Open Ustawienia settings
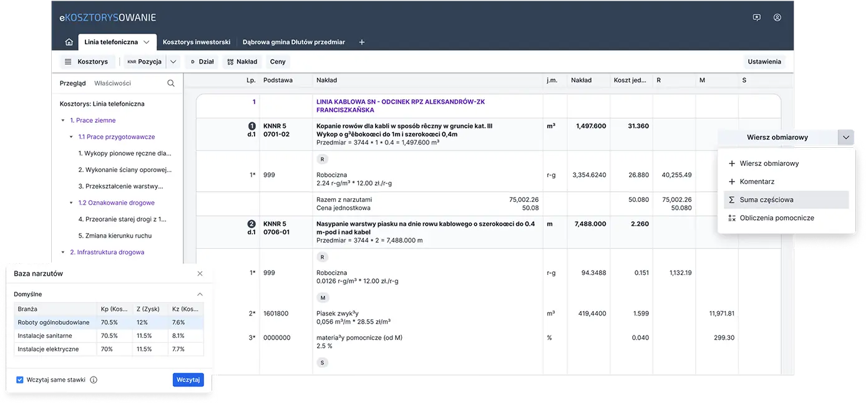 pos(764,62)
